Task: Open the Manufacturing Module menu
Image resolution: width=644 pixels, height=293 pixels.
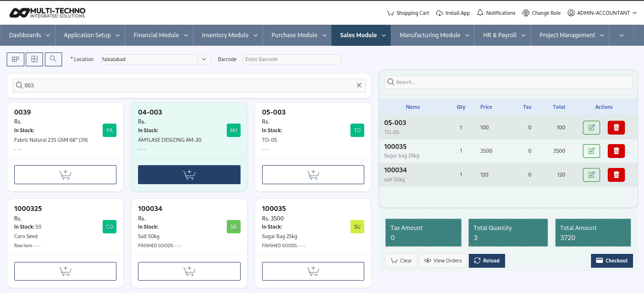Action: (433, 35)
